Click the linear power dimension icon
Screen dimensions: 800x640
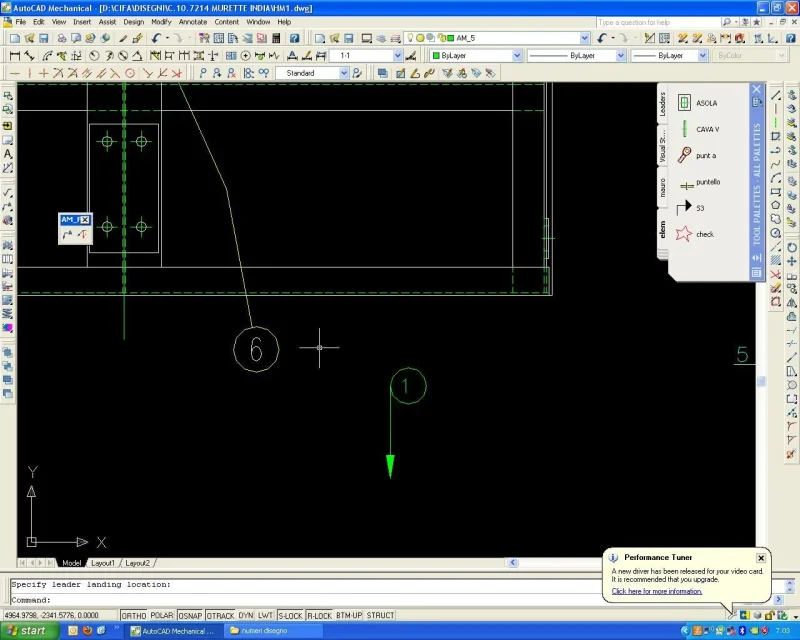tap(15, 56)
